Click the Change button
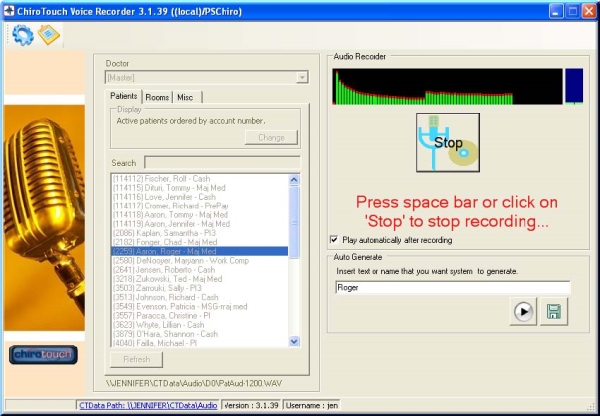Screen dimensions: 600x416 271,137
